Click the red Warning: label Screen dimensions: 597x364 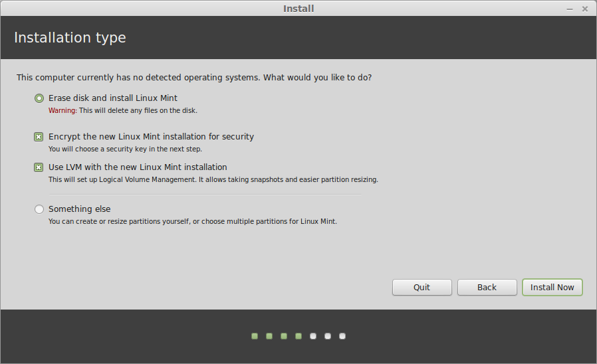pos(62,111)
